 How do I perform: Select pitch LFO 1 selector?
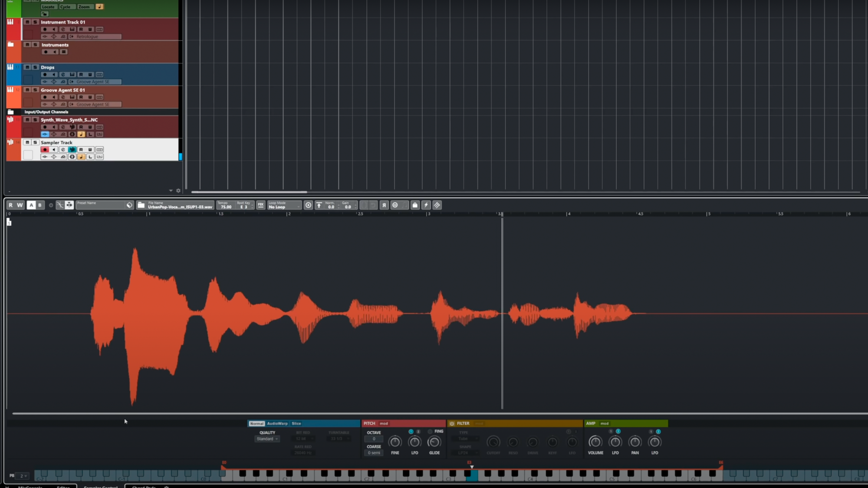[411, 432]
